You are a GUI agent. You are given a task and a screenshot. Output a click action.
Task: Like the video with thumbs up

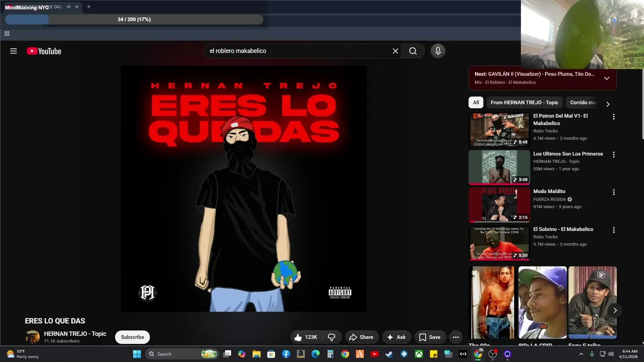[x=305, y=337]
